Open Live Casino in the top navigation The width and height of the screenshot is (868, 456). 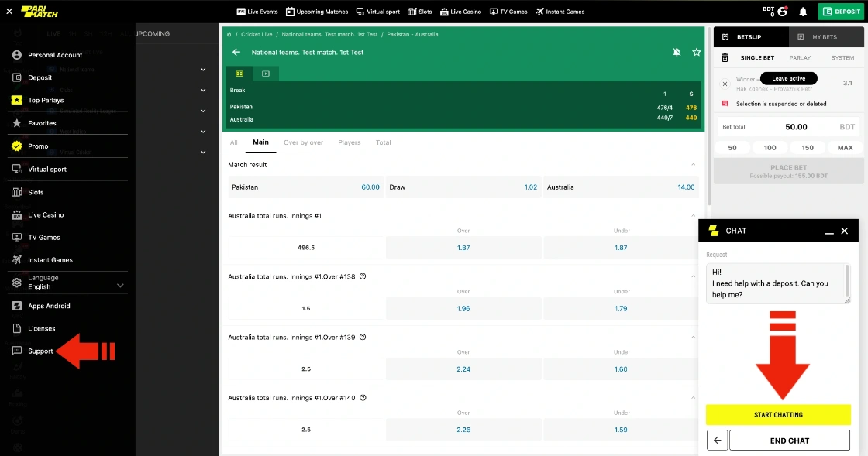(460, 12)
